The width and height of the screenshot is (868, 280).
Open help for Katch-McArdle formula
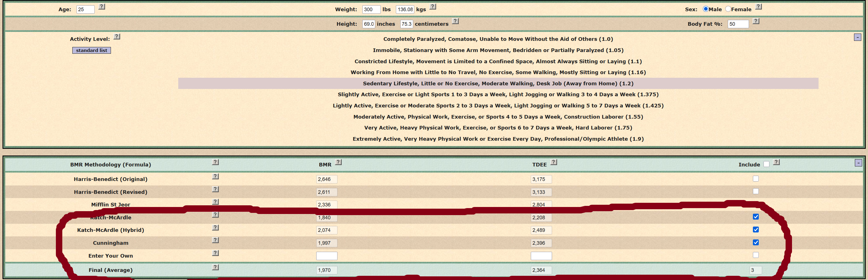tap(216, 215)
